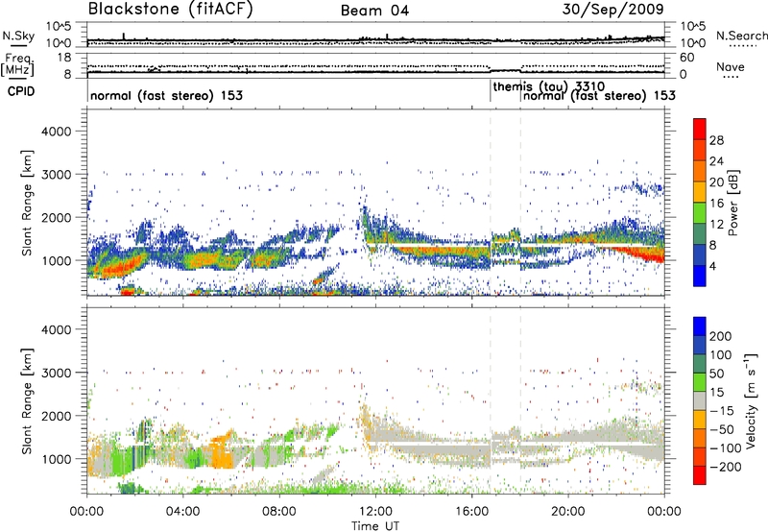This screenshot has width=768, height=532.
Task: Click the date '30/Sep/2009'
Action: (612, 10)
